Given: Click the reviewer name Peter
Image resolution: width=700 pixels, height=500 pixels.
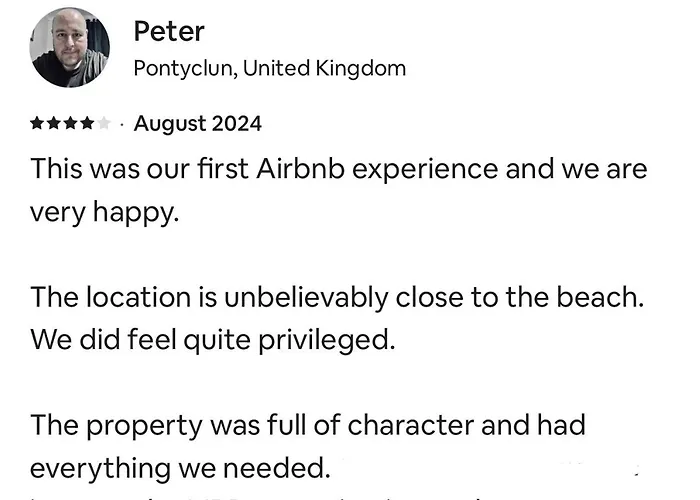Looking at the screenshot, I should pyautogui.click(x=169, y=32).
